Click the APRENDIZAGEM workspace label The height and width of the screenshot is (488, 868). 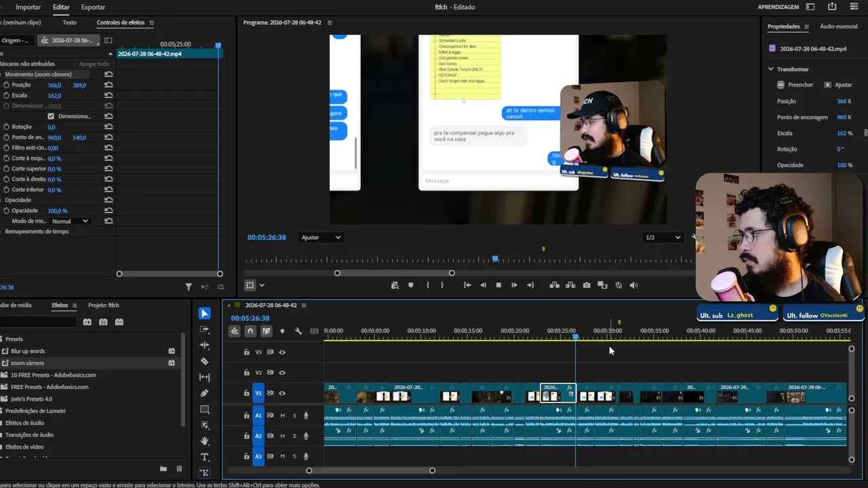pyautogui.click(x=778, y=7)
